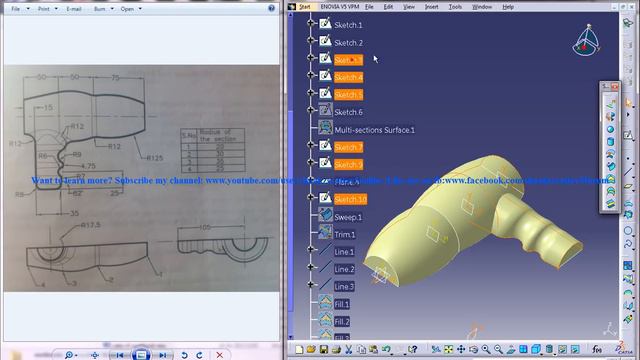This screenshot has height=360, width=640.
Task: Open the Insert menu in CATIA
Action: tap(431, 7)
